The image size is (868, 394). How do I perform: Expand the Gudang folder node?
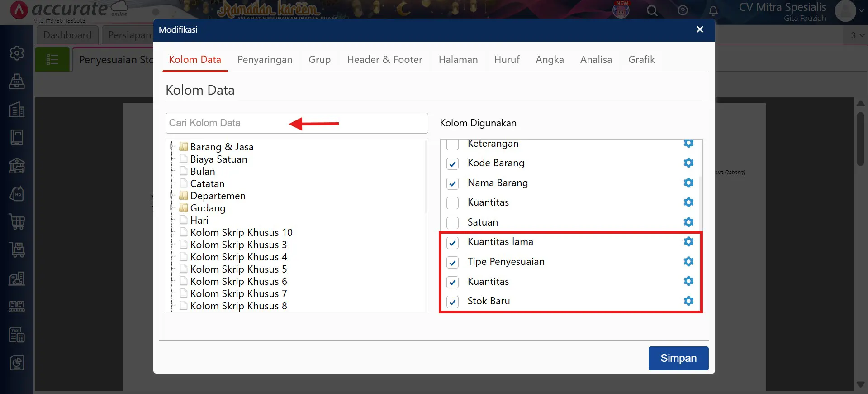(172, 207)
